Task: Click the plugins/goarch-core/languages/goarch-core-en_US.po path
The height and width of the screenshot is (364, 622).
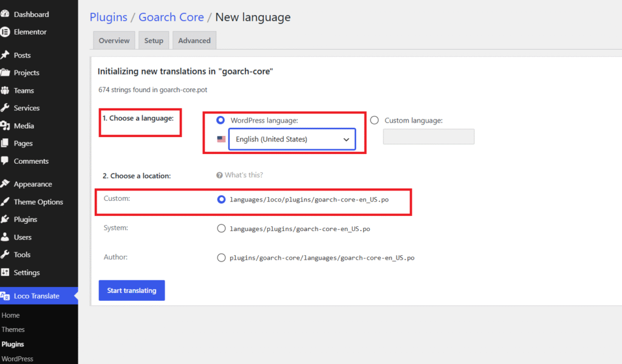Action: pyautogui.click(x=322, y=258)
